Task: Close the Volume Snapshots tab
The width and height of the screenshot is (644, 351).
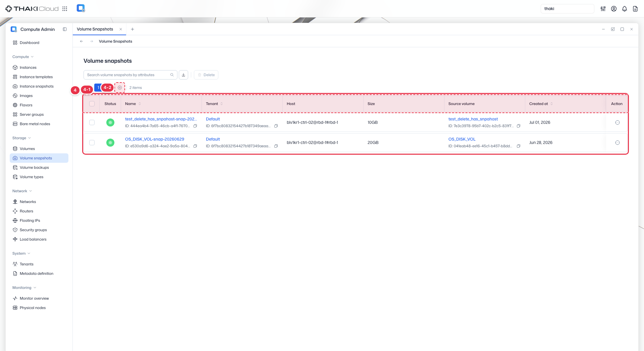Action: point(121,29)
